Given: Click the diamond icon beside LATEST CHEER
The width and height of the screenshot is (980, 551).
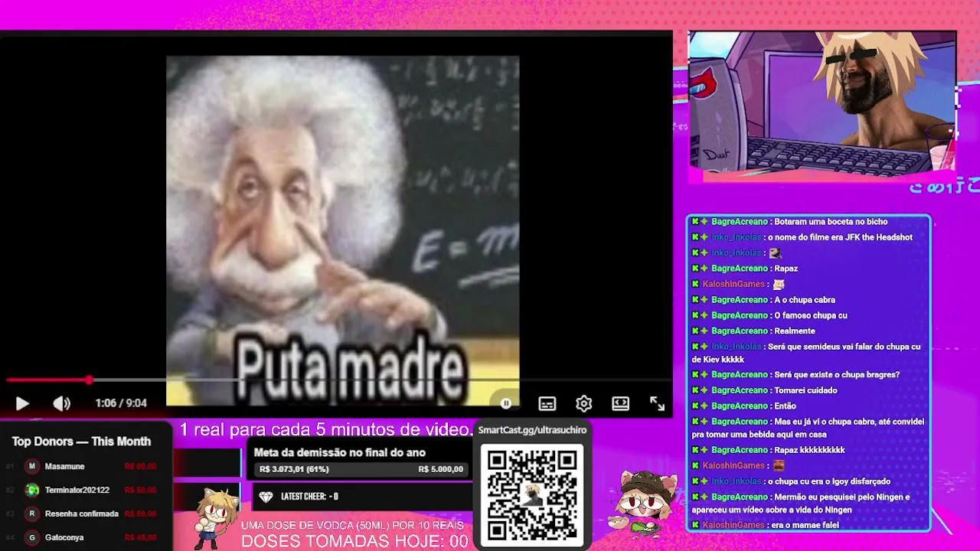Looking at the screenshot, I should coord(266,497).
